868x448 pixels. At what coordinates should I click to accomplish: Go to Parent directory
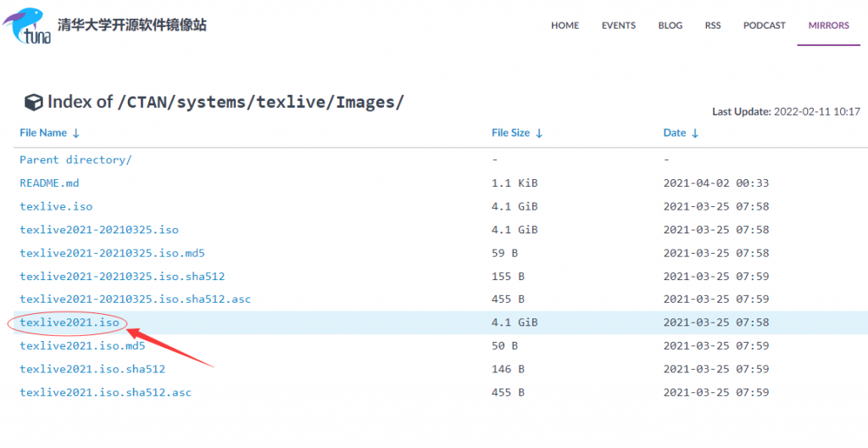pyautogui.click(x=75, y=160)
